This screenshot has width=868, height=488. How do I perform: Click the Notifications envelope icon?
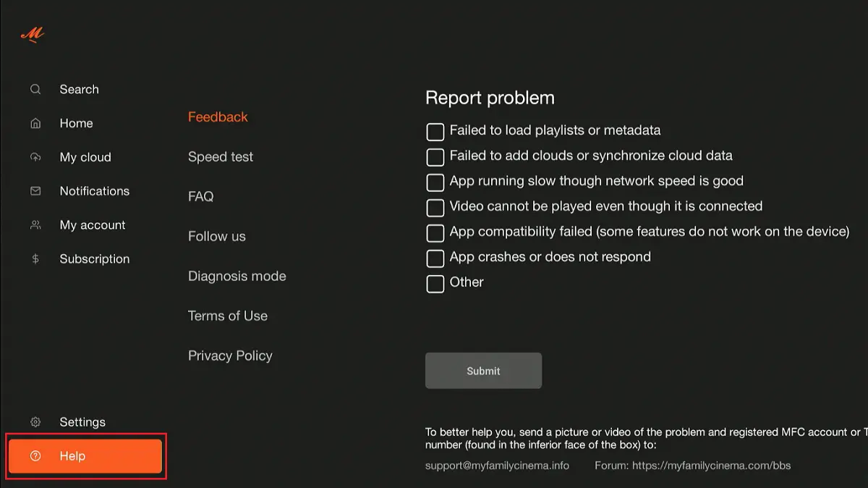35,191
